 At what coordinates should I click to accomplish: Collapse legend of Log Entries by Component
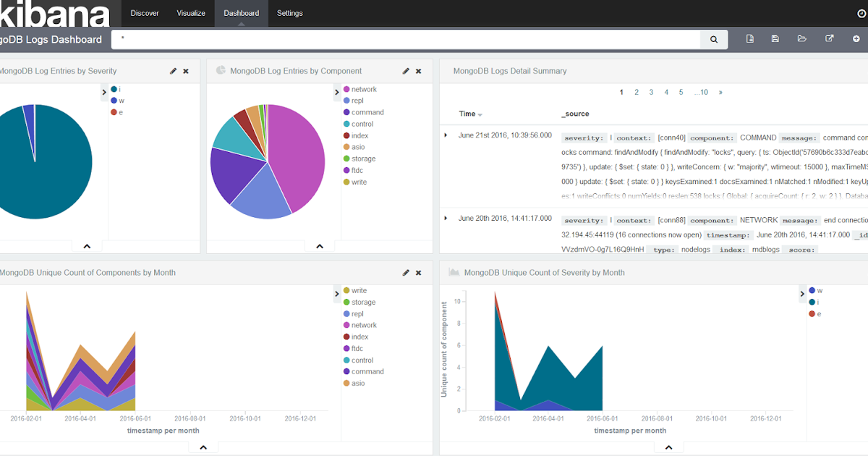[x=336, y=92]
